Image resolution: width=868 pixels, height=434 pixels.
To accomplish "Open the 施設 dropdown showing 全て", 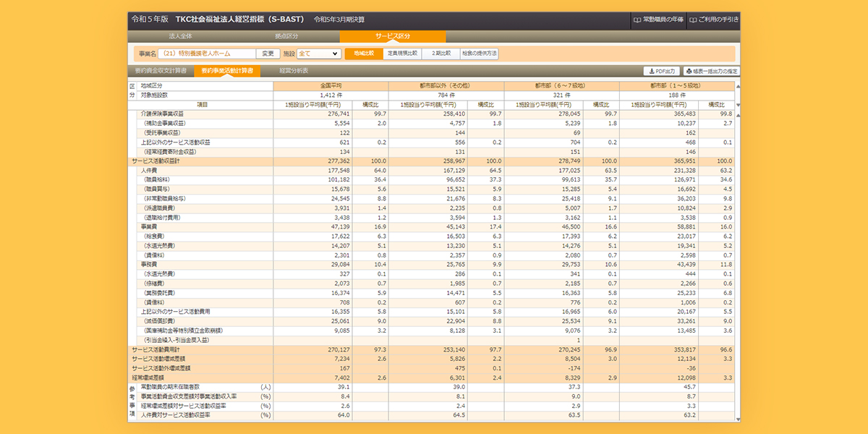I will tap(318, 54).
